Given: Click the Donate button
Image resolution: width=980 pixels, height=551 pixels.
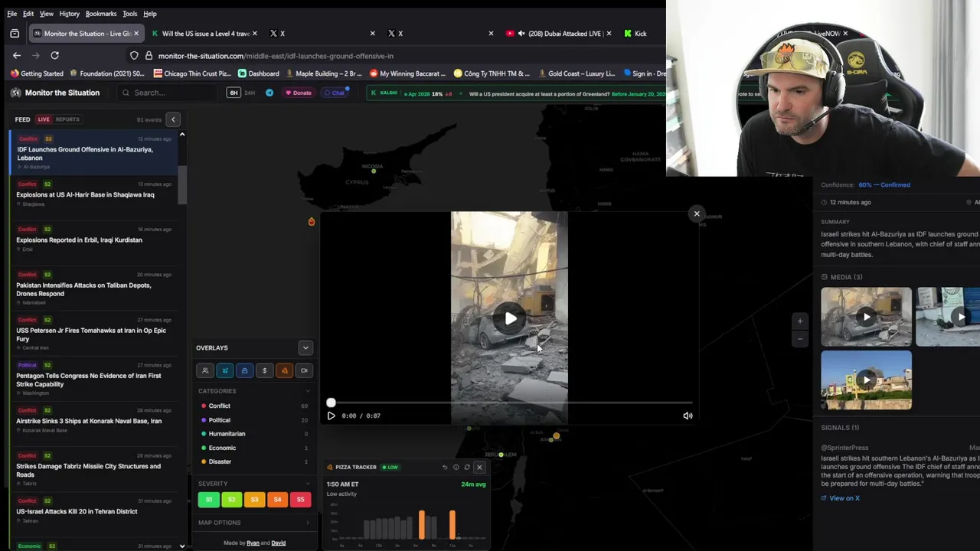Looking at the screenshot, I should [298, 93].
